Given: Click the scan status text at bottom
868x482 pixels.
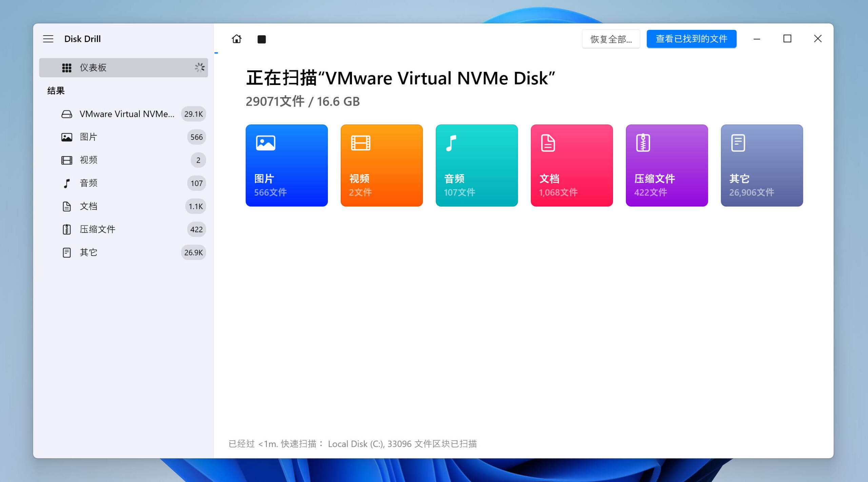Looking at the screenshot, I should [x=353, y=444].
